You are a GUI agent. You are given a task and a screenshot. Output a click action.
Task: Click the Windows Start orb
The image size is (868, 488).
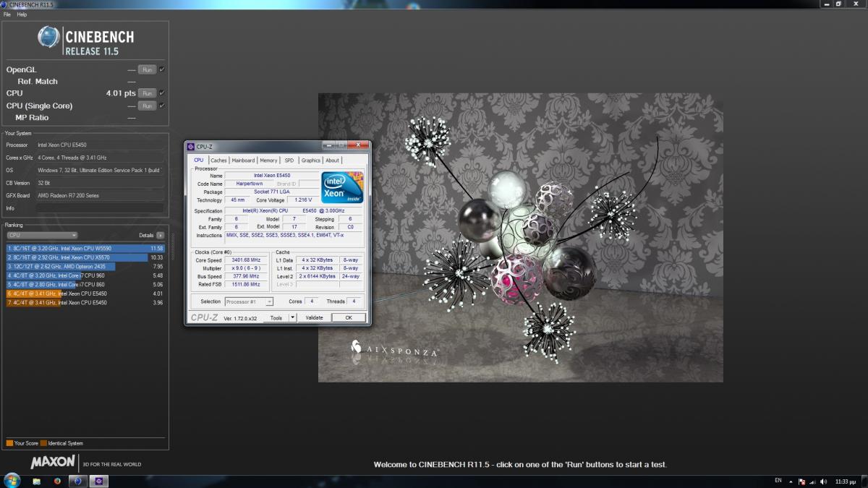coord(12,481)
